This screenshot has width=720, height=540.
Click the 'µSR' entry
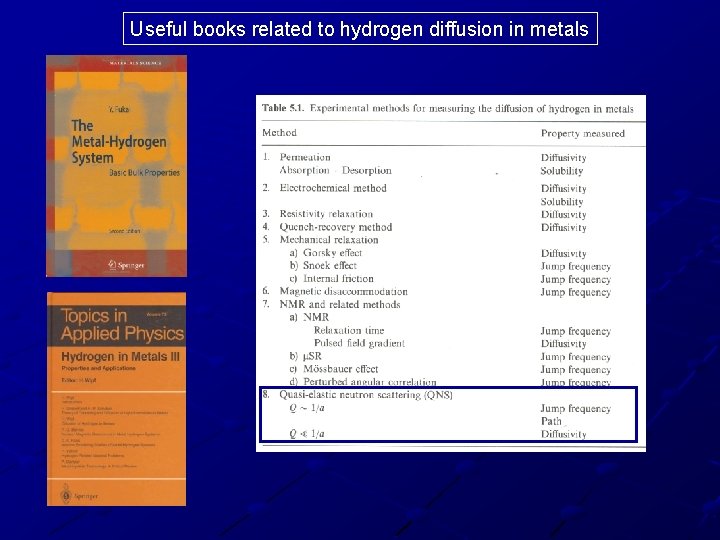(x=312, y=356)
